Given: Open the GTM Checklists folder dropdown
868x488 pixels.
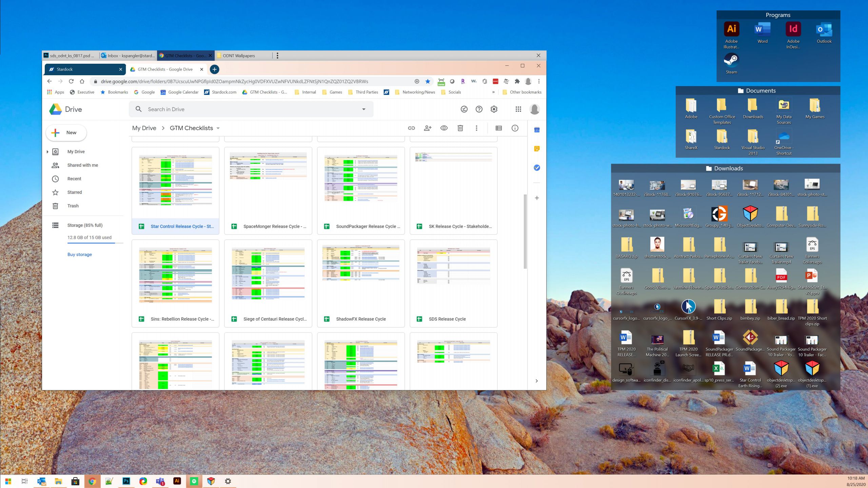Looking at the screenshot, I should coord(218,128).
